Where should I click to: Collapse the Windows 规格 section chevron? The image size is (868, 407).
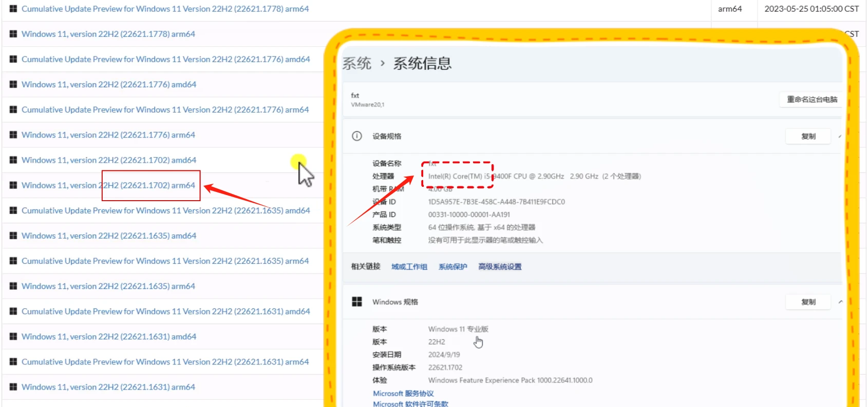pos(840,302)
